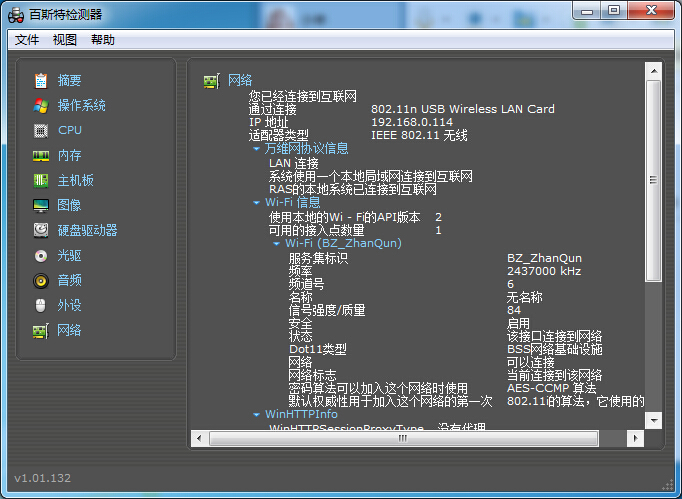Click the vertical scrollbar up arrow
Image resolution: width=682 pixels, height=499 pixels.
tap(653, 71)
